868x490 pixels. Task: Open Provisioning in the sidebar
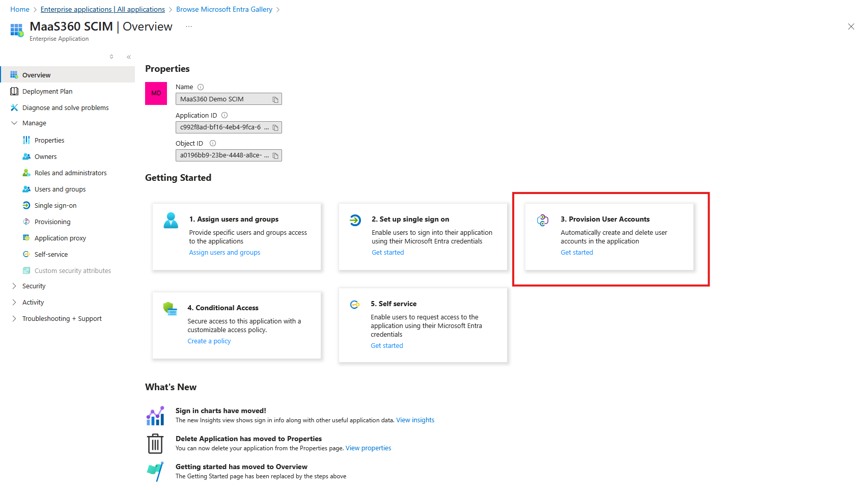coord(52,222)
